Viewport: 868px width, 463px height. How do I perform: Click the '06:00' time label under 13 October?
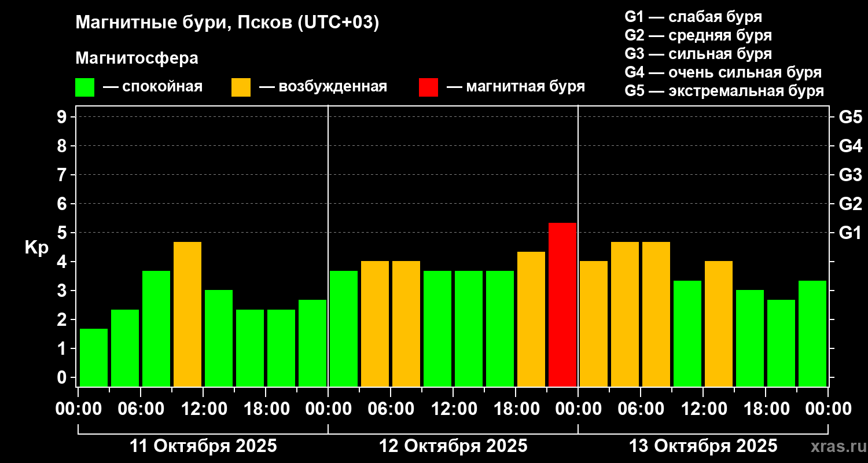[x=641, y=409]
